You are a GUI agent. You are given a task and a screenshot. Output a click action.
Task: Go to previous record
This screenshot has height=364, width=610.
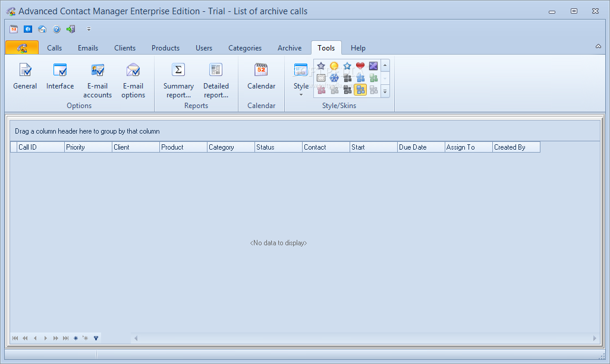pyautogui.click(x=36, y=338)
